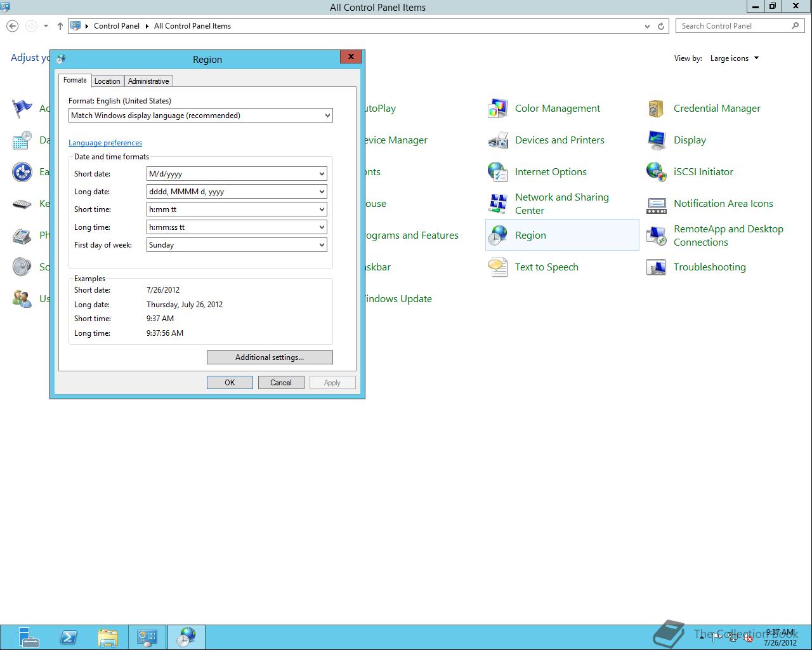Viewport: 812px width, 650px height.
Task: Click the example text Thursday, July 26, 2012
Action: click(x=185, y=305)
